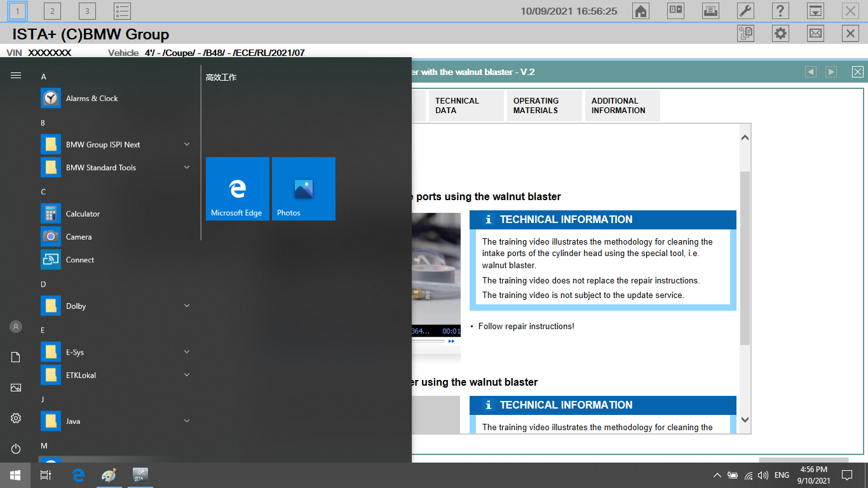Click the first TECHNICAL INFORMATION header

[603, 220]
